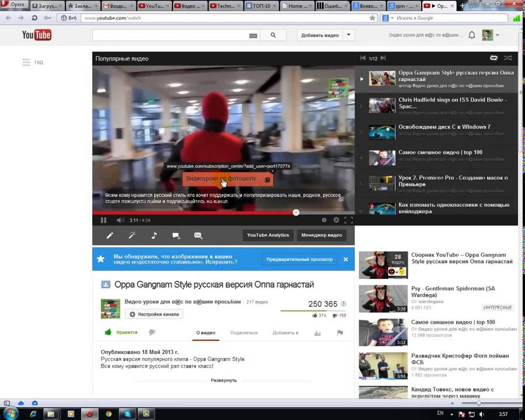Click the YouTube logo
This screenshot has width=525, height=420.
point(37,35)
